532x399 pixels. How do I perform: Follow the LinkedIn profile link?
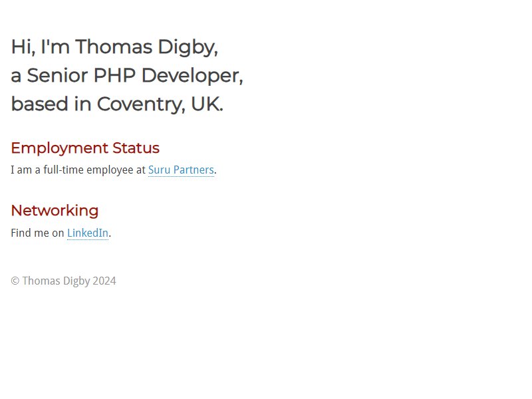coord(88,233)
